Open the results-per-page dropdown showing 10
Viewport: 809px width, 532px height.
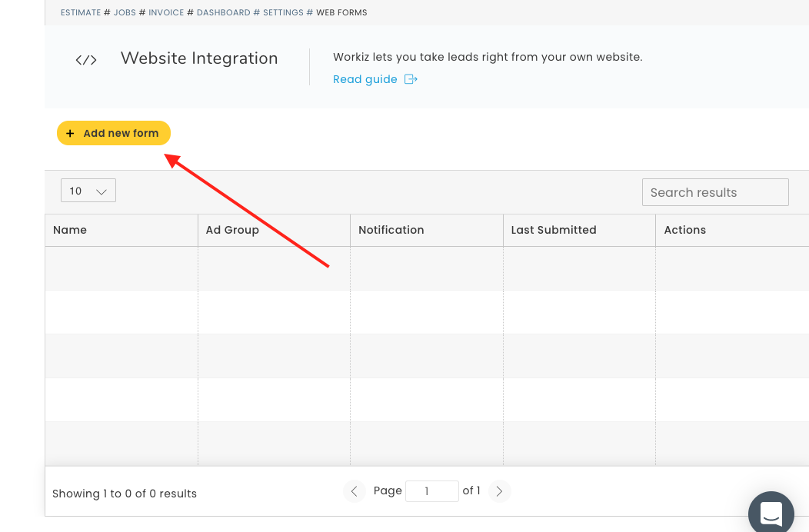88,190
